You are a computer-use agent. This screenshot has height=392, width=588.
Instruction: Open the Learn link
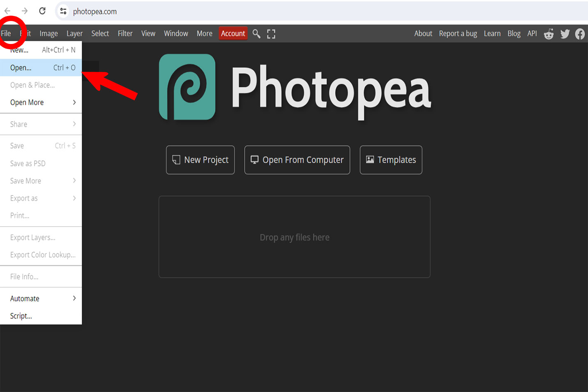492,34
